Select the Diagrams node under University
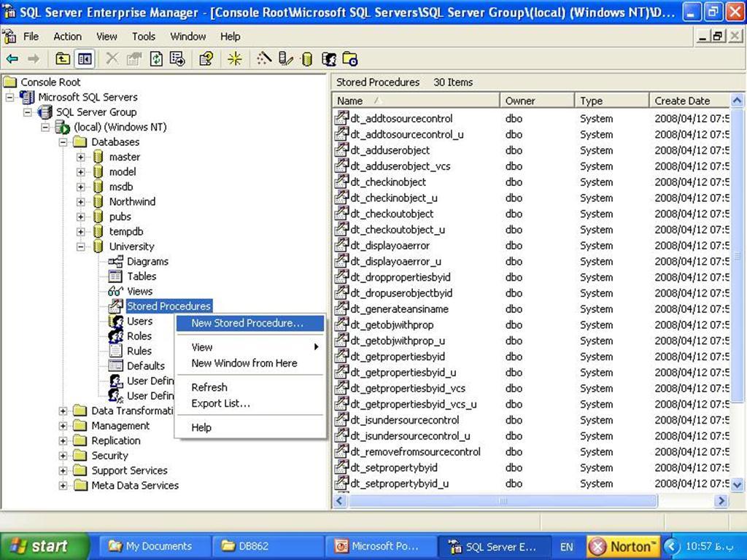Image resolution: width=747 pixels, height=560 pixels. (x=147, y=262)
